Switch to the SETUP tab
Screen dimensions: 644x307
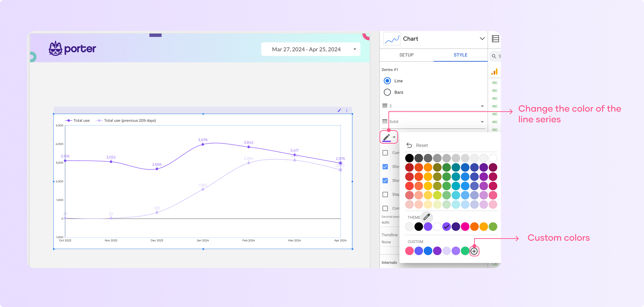pos(407,55)
